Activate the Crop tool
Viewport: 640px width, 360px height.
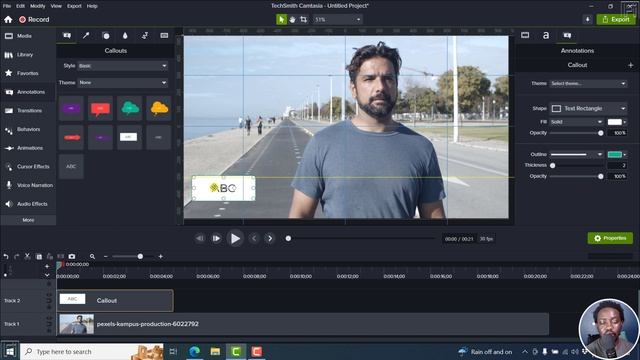pos(303,19)
